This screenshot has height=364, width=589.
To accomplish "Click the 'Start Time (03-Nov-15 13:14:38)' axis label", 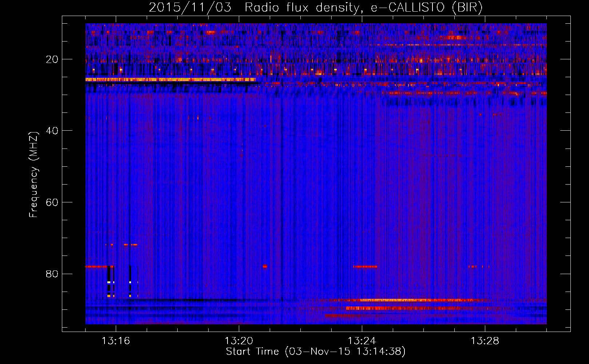I will click(x=315, y=352).
